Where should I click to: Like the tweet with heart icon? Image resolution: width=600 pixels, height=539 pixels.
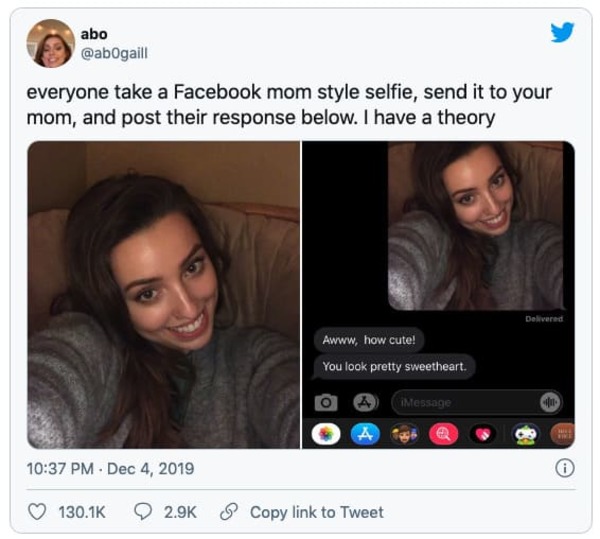click(37, 512)
